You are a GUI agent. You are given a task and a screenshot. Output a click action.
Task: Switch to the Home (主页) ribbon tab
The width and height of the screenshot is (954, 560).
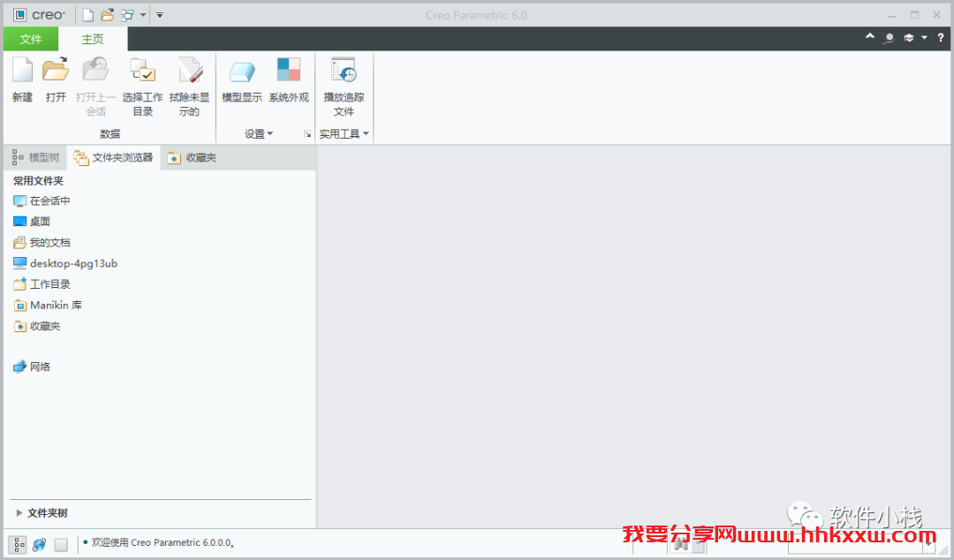[93, 39]
